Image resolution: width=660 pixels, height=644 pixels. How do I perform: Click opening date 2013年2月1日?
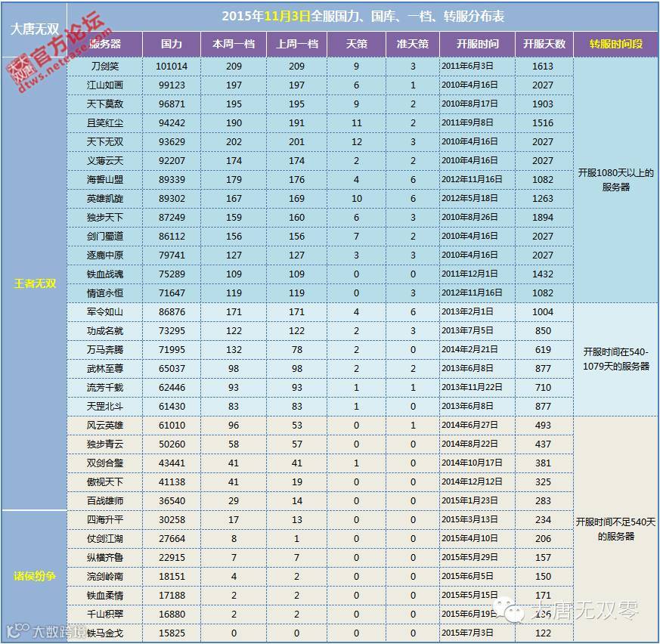click(467, 312)
